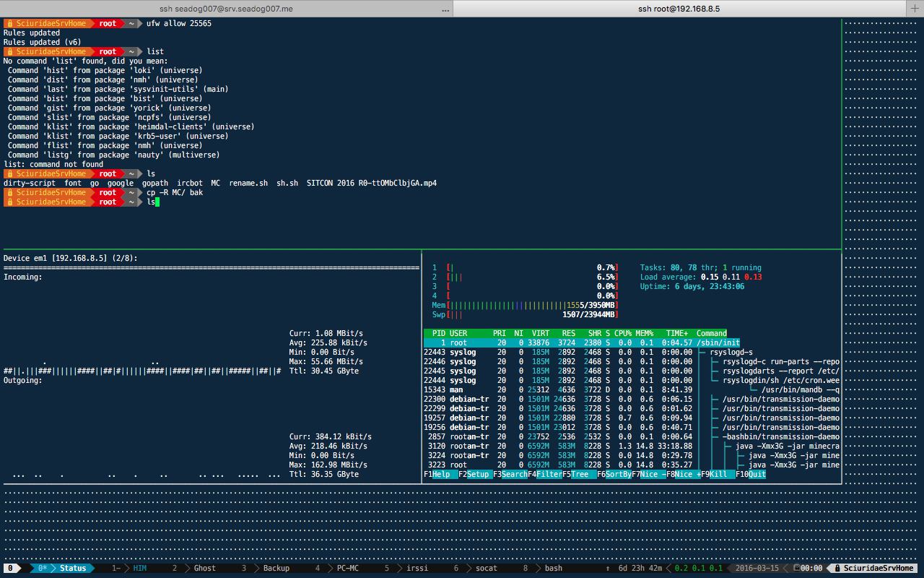Open htop F1 Help
Image resolution: width=924 pixels, height=578 pixels.
click(440, 475)
